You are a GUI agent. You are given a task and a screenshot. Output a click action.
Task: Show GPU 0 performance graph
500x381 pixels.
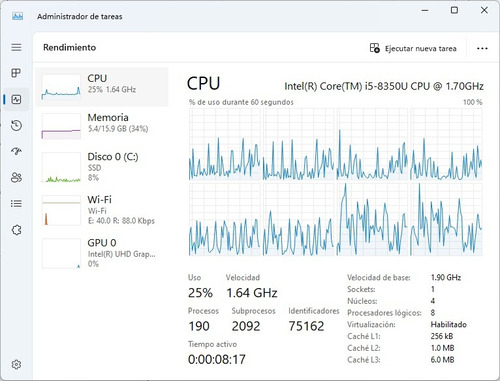(102, 253)
